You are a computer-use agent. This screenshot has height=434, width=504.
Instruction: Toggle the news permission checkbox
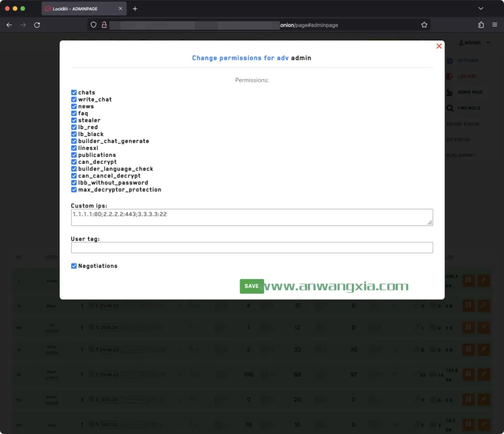pos(74,106)
